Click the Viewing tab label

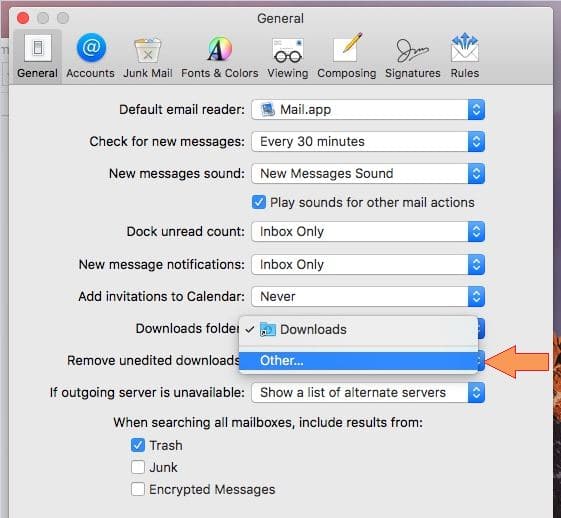click(288, 73)
